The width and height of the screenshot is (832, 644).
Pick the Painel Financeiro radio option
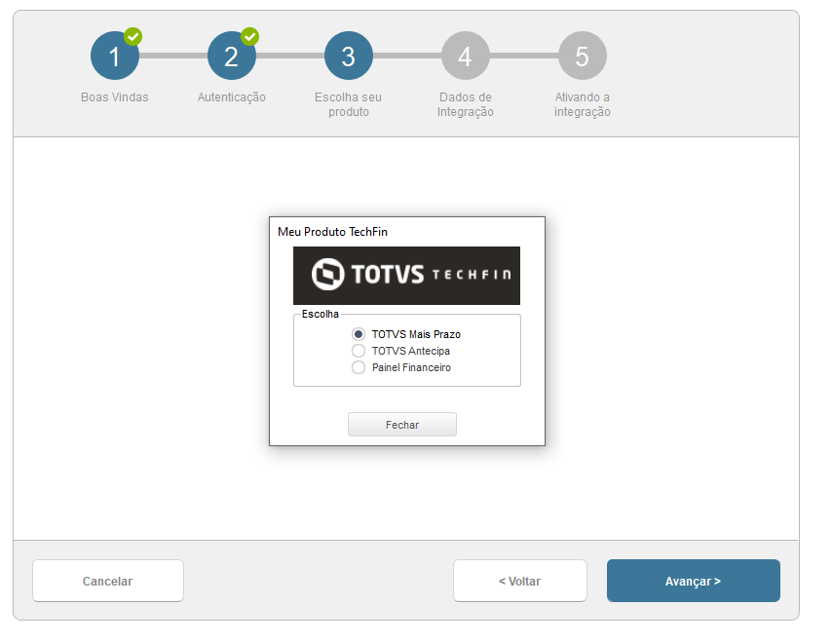tap(401, 367)
